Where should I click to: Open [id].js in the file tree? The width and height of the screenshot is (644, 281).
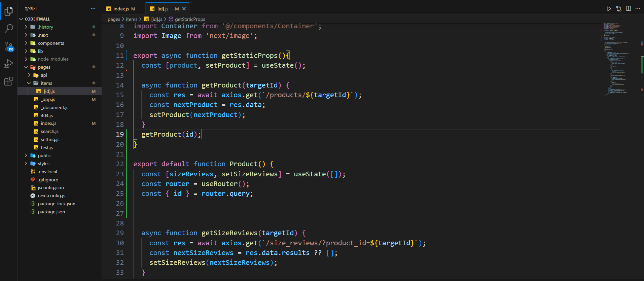60,91
